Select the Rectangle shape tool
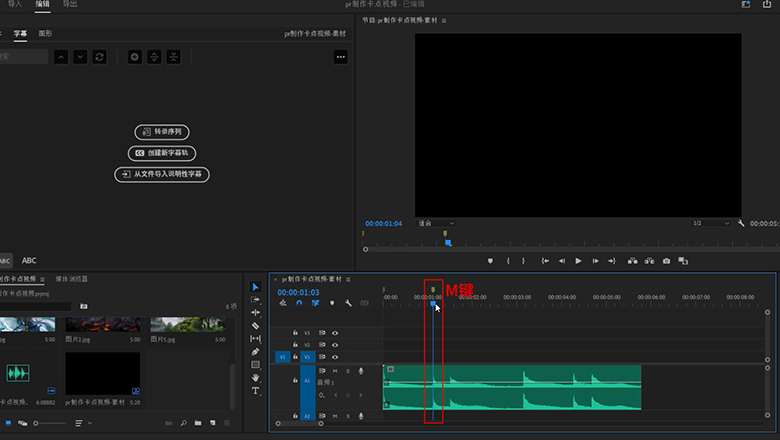This screenshot has width=780, height=440. [x=255, y=364]
